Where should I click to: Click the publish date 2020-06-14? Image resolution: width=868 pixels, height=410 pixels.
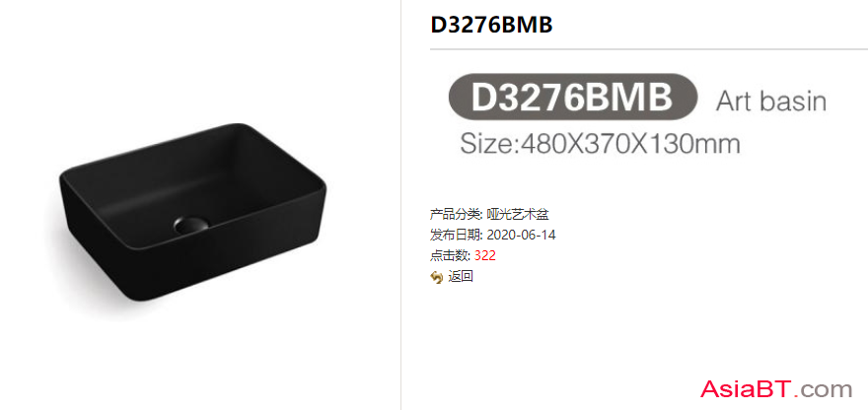(x=521, y=236)
